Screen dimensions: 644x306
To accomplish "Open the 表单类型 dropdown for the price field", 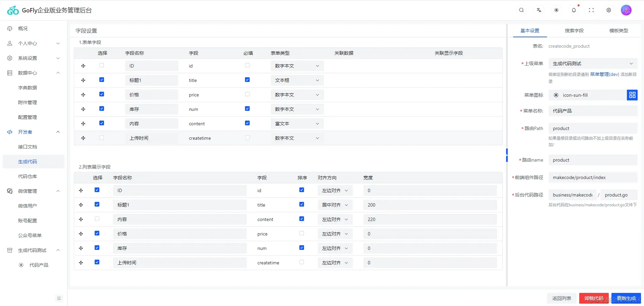I will 297,95.
